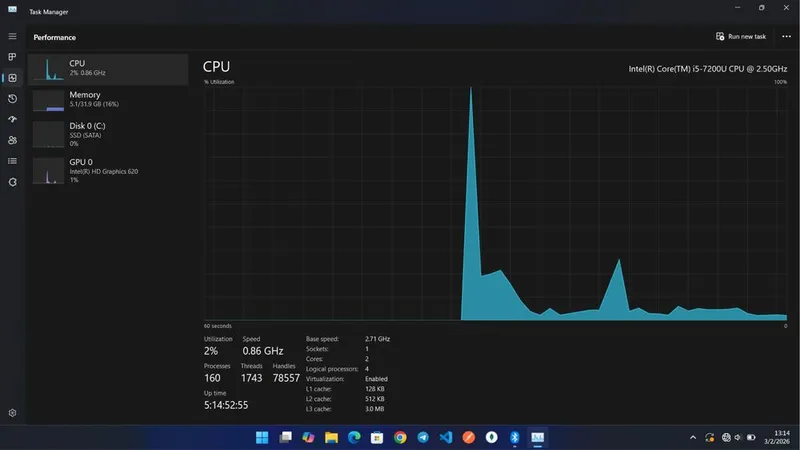Viewport: 800px width, 450px height.
Task: Click the Base speed 2.71 GHz value
Action: tap(377, 339)
